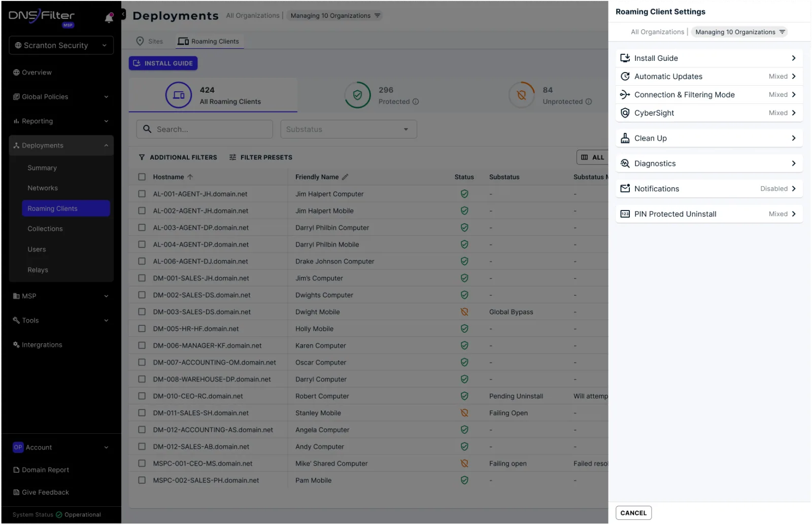The image size is (812, 525).
Task: Click the unprotected status icon for Dwight Mobile
Action: (464, 312)
